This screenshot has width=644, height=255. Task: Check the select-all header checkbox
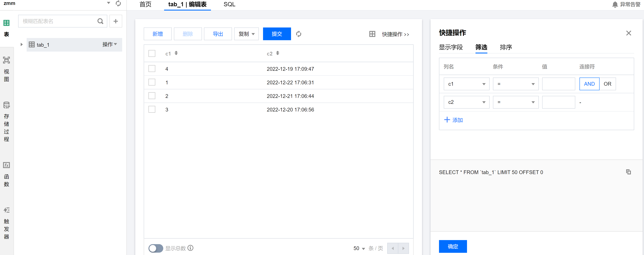tap(152, 53)
